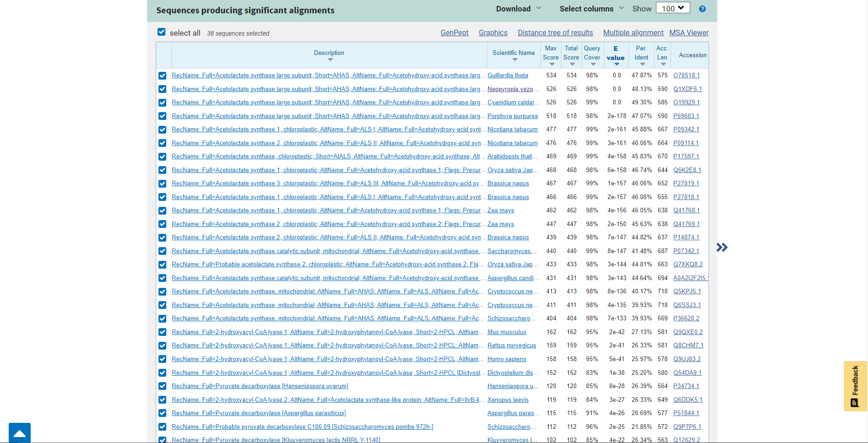Open accession Q6DDK5.1
Viewport: 868px width, 443px height.
[688, 400]
